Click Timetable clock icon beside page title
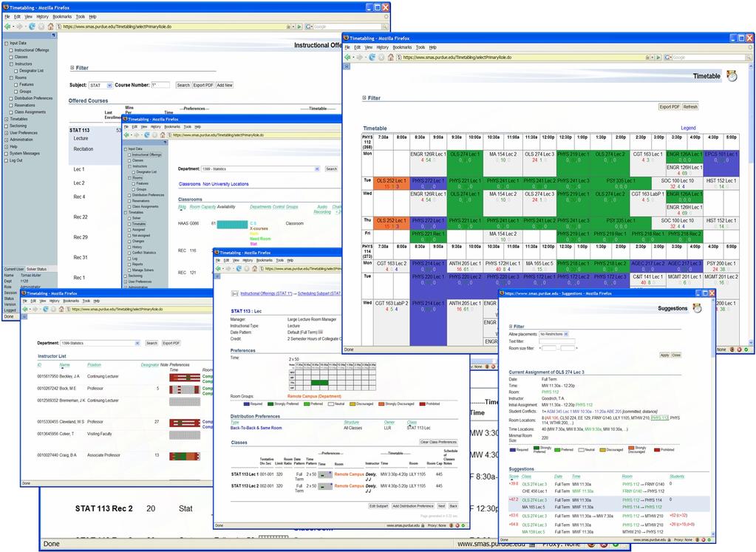The width and height of the screenshot is (756, 552). point(732,75)
